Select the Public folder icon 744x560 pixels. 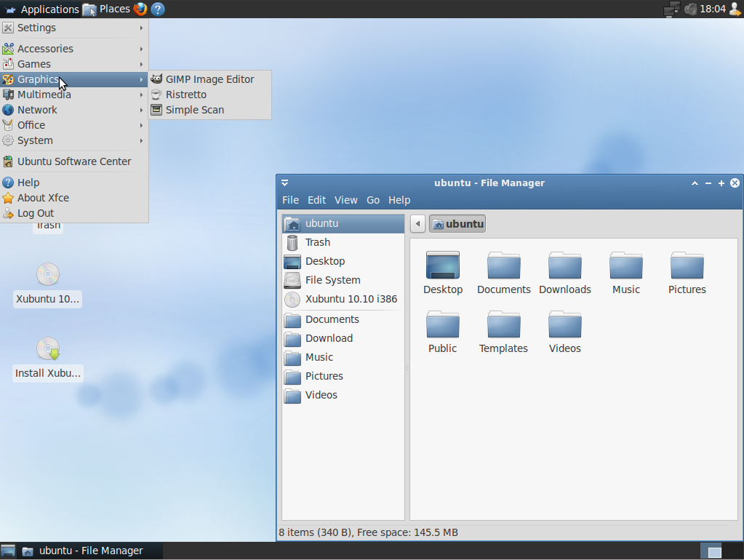coord(443,324)
